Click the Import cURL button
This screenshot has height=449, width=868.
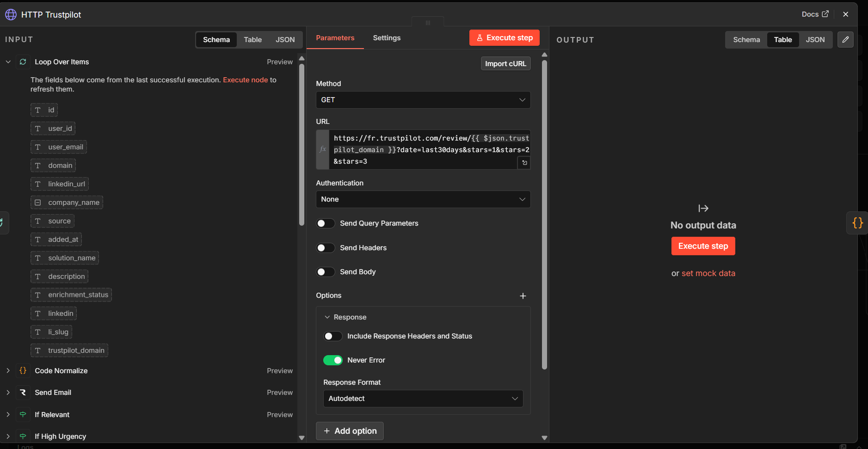pos(505,64)
